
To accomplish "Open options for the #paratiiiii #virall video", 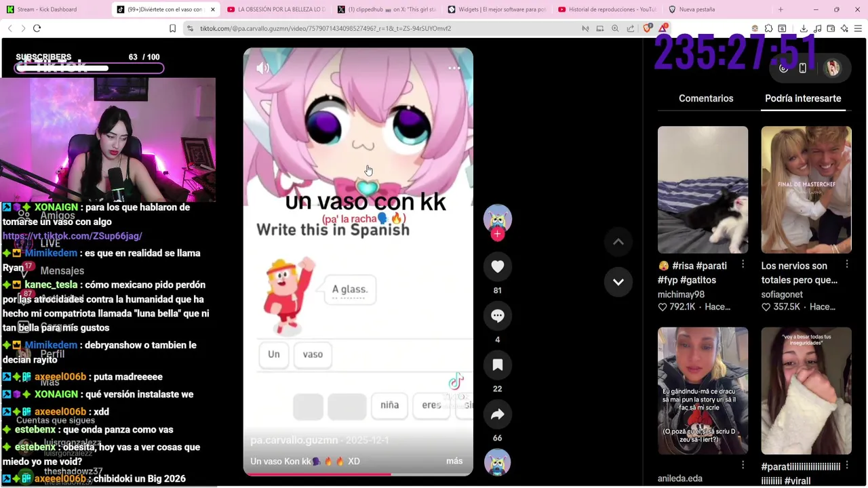I will point(846,465).
